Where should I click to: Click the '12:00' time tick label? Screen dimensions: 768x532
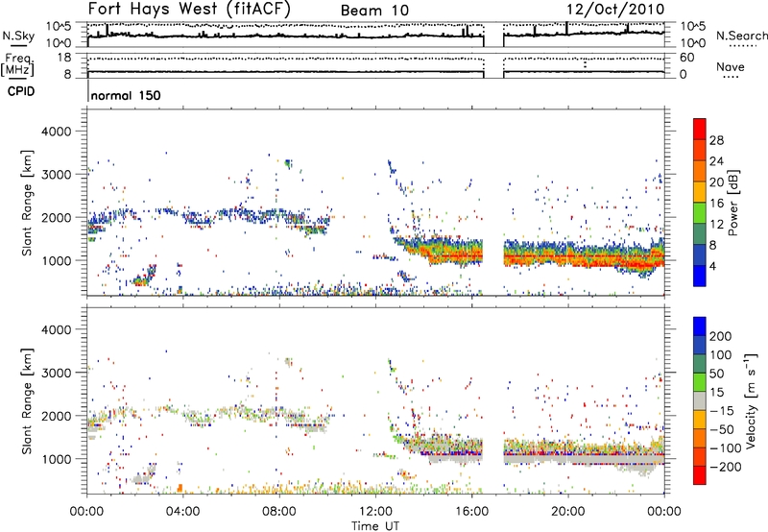[x=375, y=512]
